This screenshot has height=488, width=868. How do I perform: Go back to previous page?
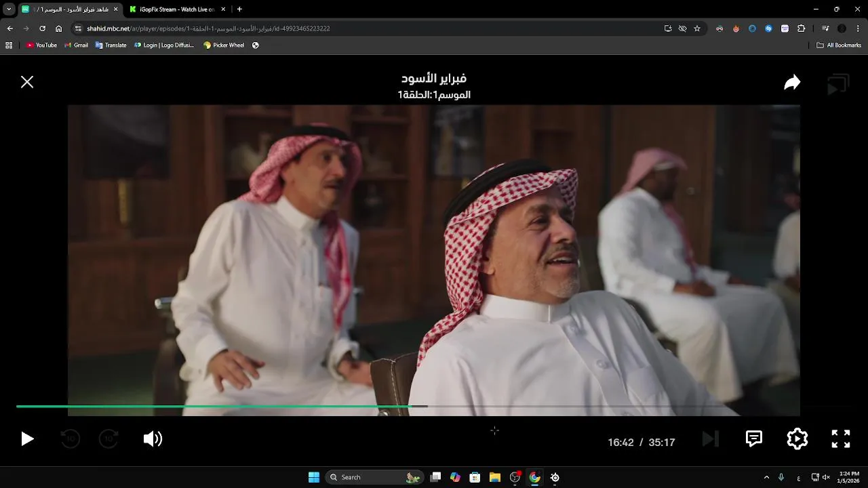[x=9, y=28]
